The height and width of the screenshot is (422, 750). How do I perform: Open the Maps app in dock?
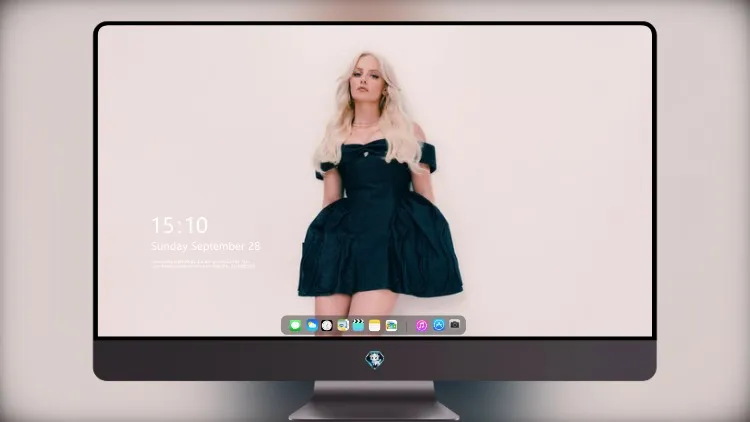click(x=343, y=325)
